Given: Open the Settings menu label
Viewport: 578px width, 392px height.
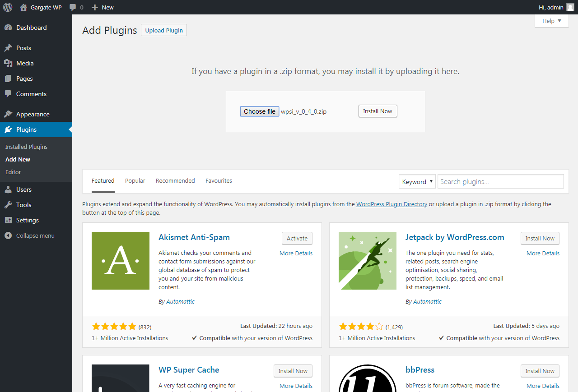Looking at the screenshot, I should click(28, 220).
